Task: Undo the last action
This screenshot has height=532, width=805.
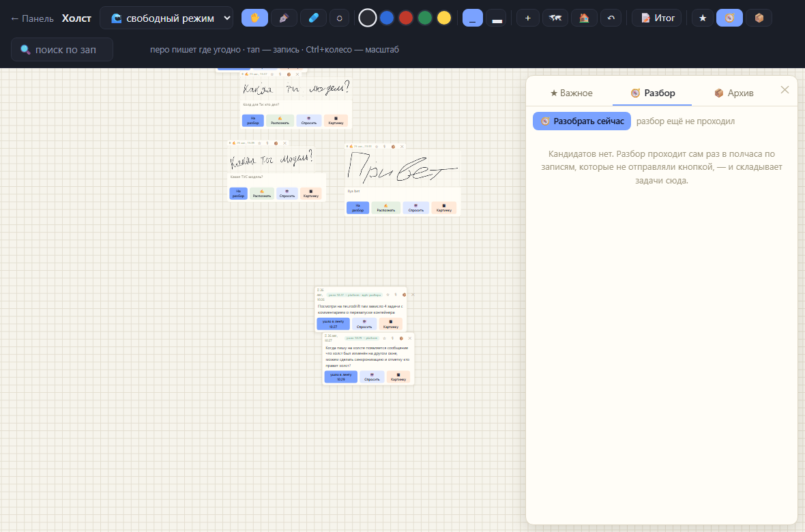Action: coord(611,18)
